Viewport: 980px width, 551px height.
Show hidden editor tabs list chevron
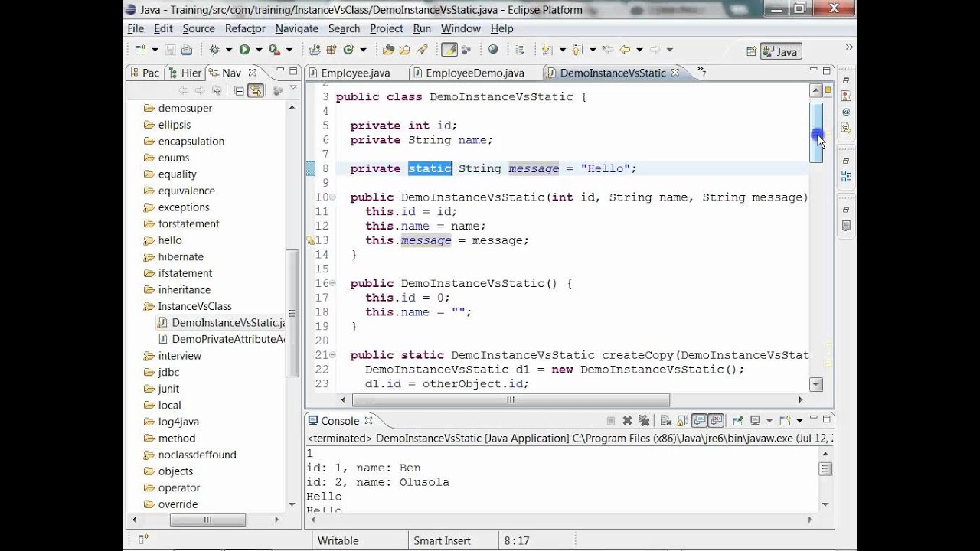[x=700, y=72]
